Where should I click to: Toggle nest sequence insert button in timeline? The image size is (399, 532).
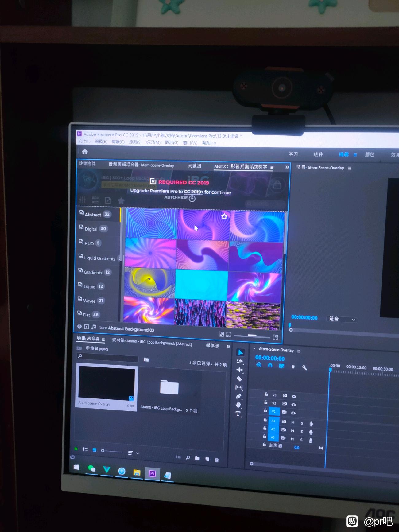click(259, 365)
